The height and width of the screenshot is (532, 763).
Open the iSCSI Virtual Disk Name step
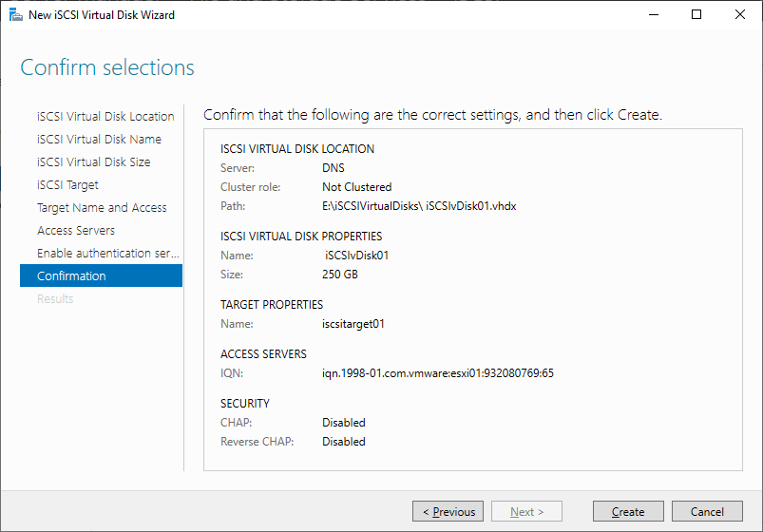[x=99, y=140]
